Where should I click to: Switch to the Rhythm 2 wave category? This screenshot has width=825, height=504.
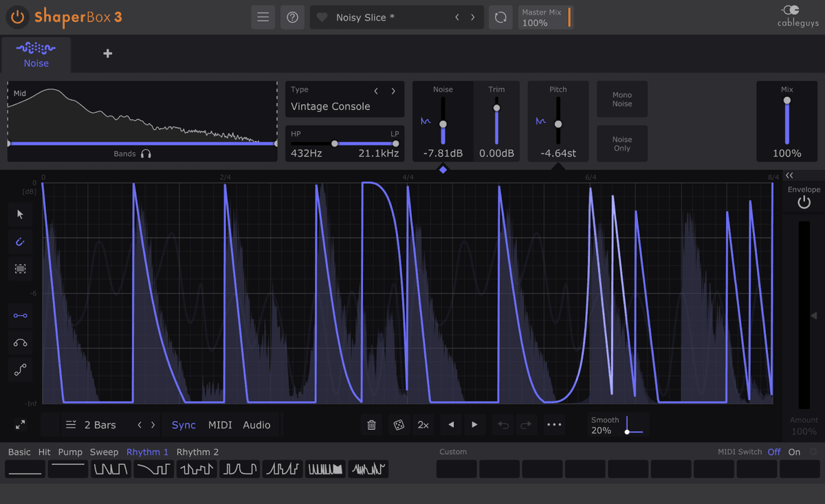tap(197, 452)
